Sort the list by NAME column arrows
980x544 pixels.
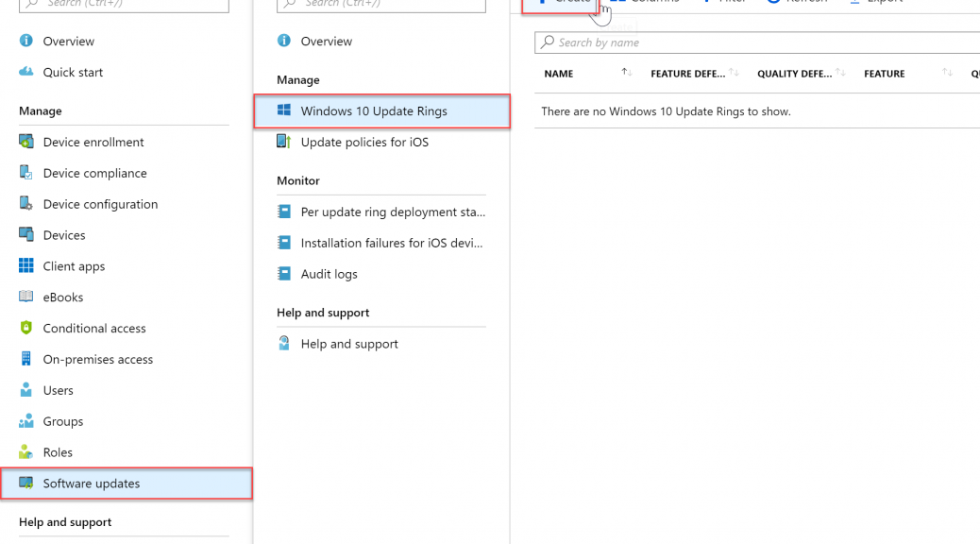tap(627, 73)
